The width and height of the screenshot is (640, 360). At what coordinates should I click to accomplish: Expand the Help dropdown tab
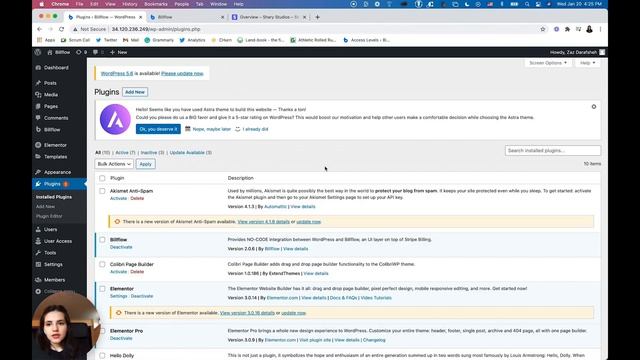point(588,63)
